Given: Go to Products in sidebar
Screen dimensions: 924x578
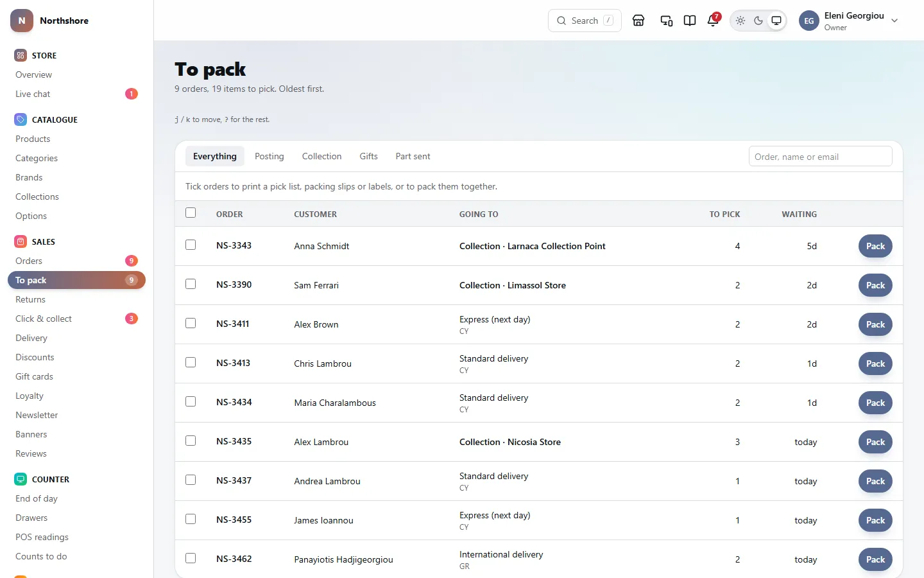Looking at the screenshot, I should coord(76,139).
